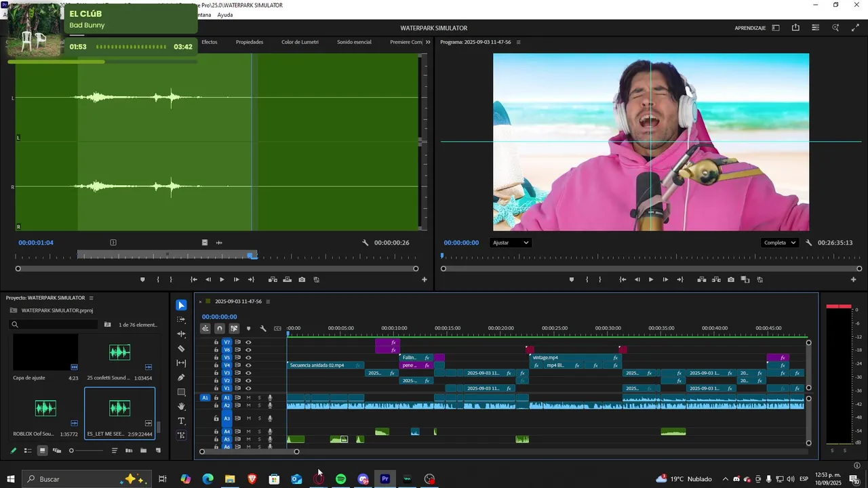Click the search icon in top header
868x488 pixels.
[835, 28]
